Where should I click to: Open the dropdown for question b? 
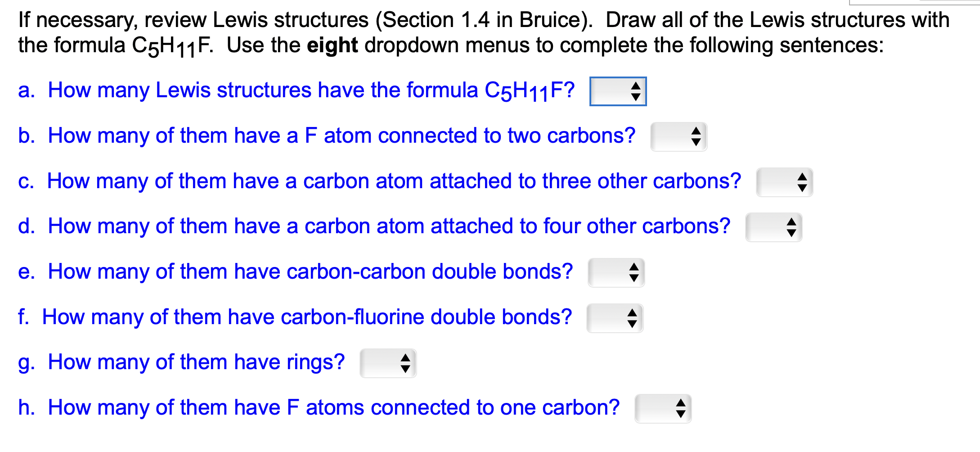679,137
